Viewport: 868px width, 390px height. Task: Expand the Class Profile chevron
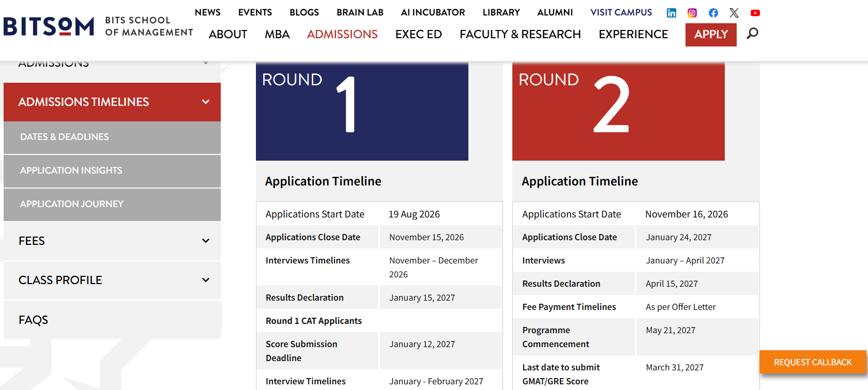click(x=206, y=280)
